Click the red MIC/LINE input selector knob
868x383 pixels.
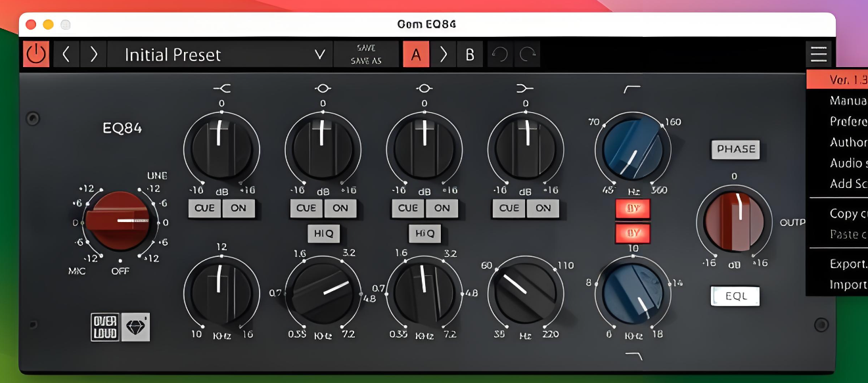120,222
